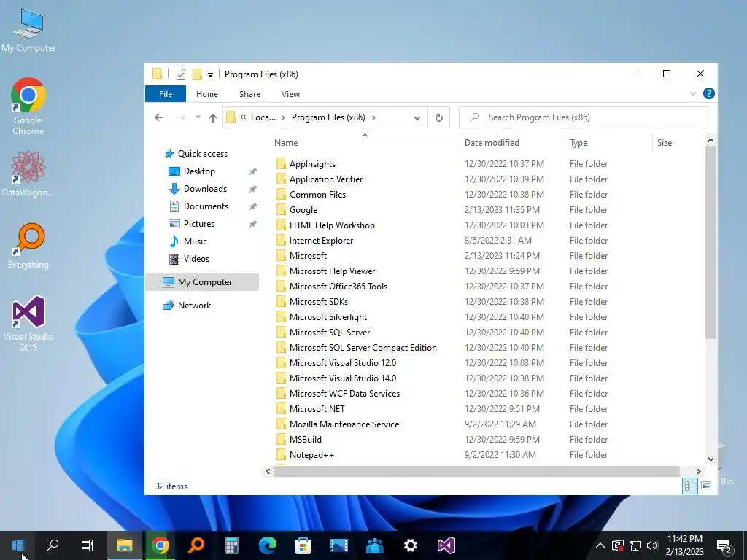Screen dimensions: 747x560
Task: Open Microsoft Store from the taskbar
Action: (303, 545)
